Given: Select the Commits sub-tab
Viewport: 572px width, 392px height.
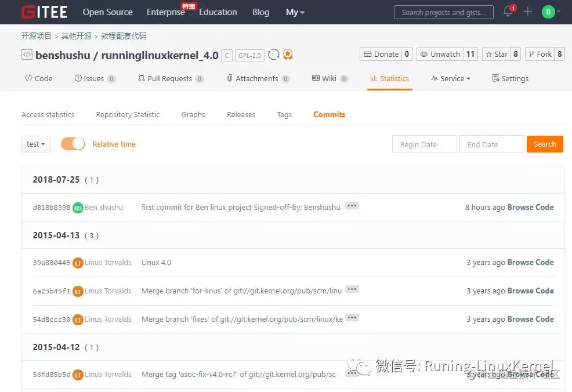Looking at the screenshot, I should click(x=330, y=114).
